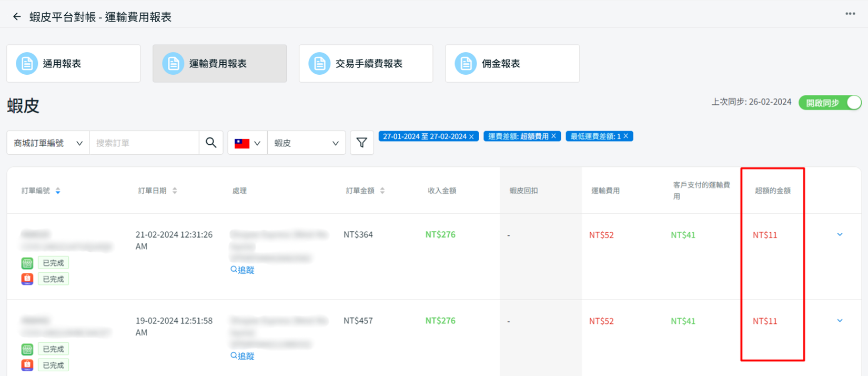Click the back arrow icon
The width and height of the screenshot is (868, 376).
17,17
